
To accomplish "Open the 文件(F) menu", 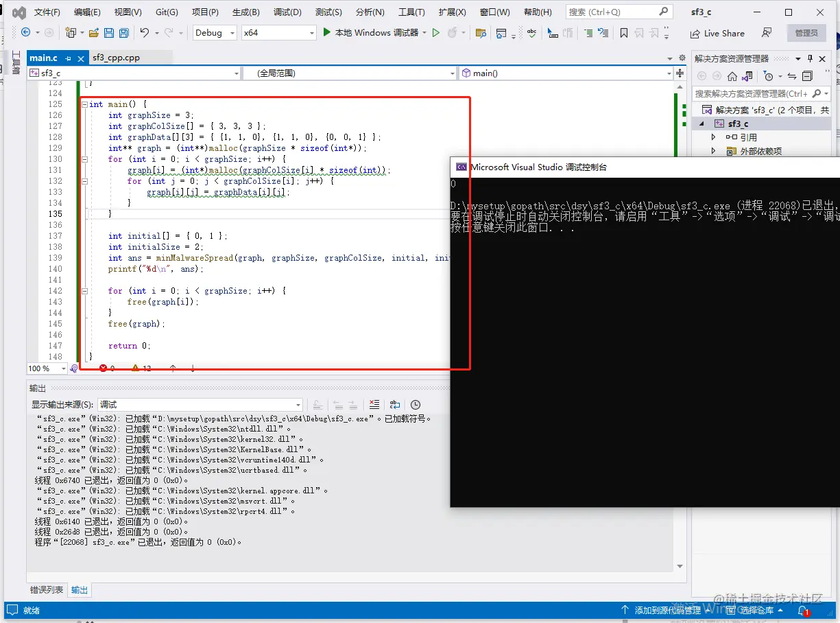I will pos(47,12).
